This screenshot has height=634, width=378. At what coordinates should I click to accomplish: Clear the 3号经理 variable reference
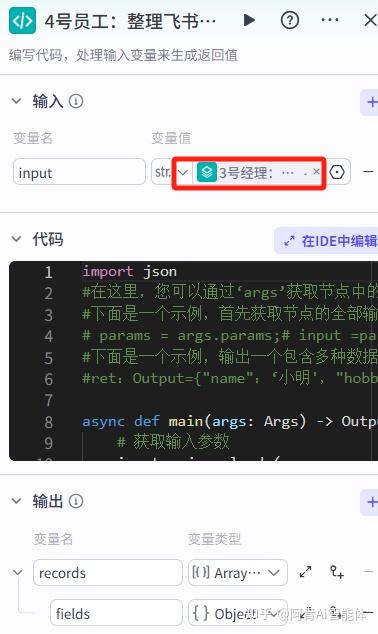click(x=316, y=171)
